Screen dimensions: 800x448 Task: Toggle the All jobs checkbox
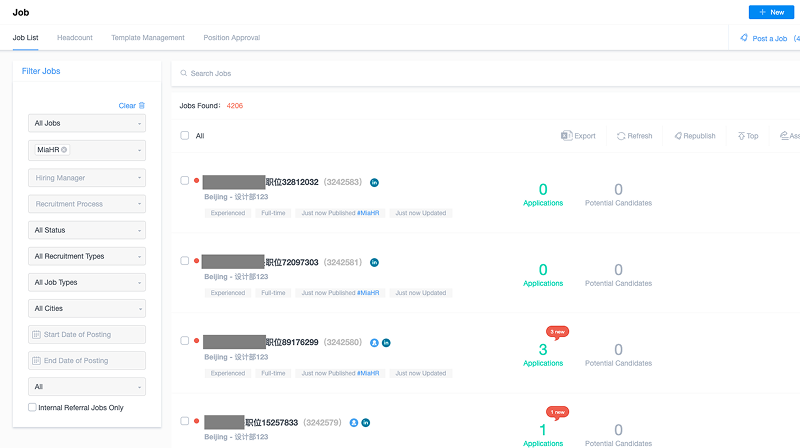[184, 135]
